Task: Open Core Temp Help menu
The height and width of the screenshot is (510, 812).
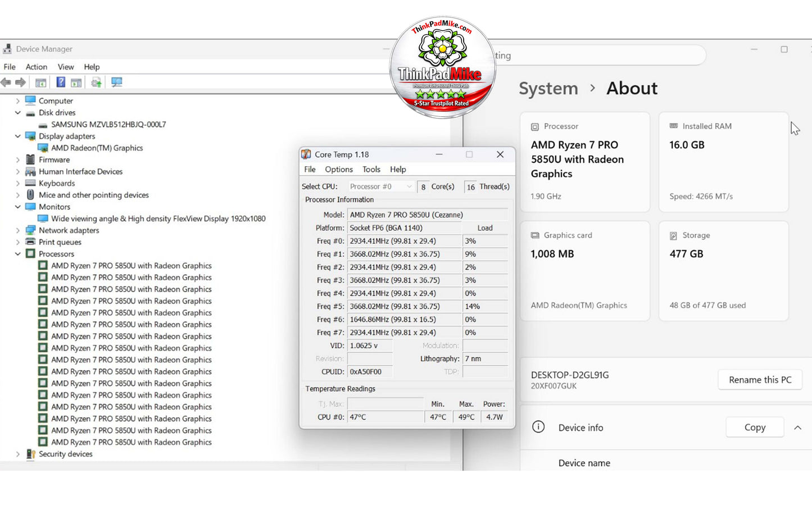Action: 398,169
